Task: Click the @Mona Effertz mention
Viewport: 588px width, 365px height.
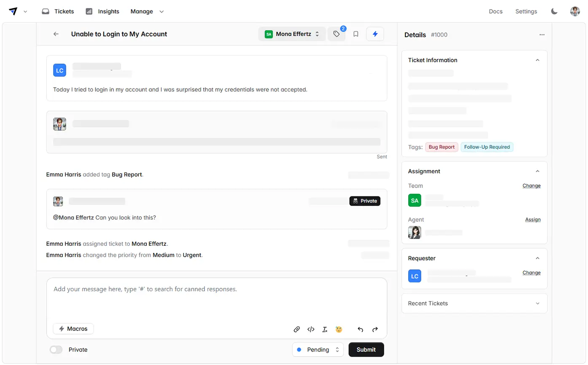Action: 73,218
